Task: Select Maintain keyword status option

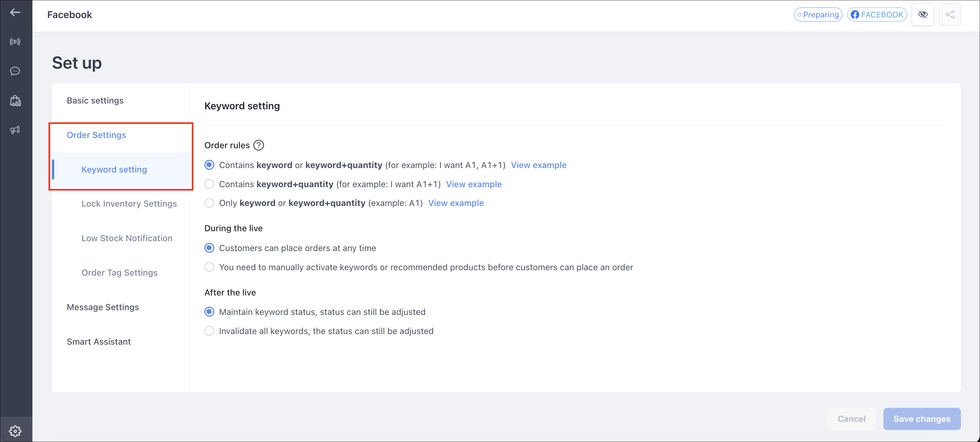Action: 209,312
